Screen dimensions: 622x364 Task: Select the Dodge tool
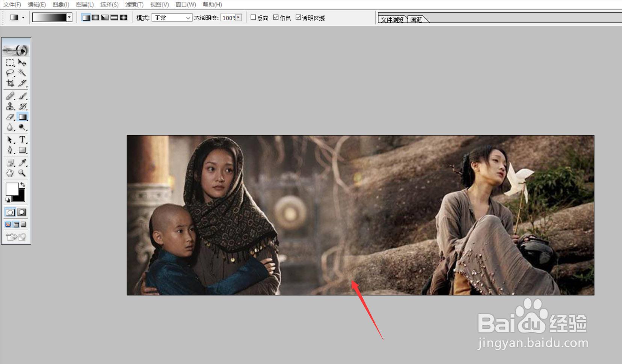tap(23, 128)
